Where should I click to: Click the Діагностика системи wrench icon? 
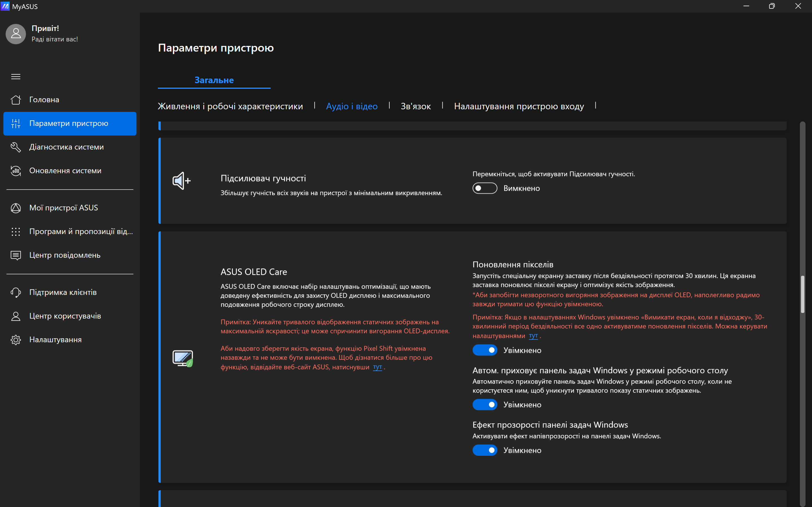pos(16,147)
